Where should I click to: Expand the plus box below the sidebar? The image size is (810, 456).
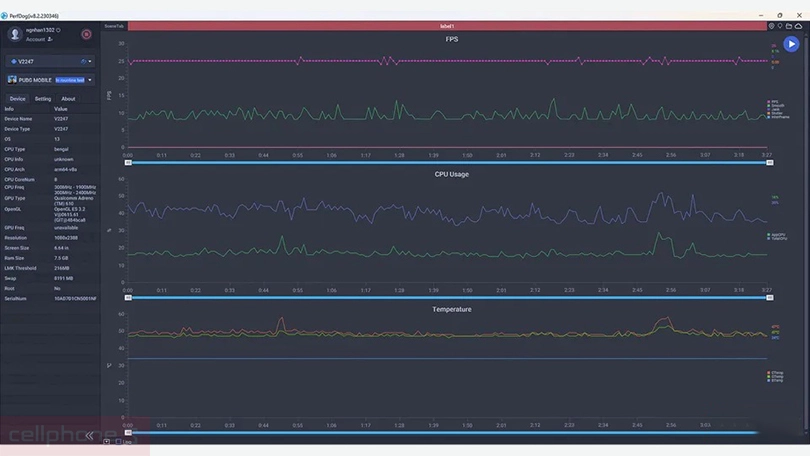click(107, 441)
